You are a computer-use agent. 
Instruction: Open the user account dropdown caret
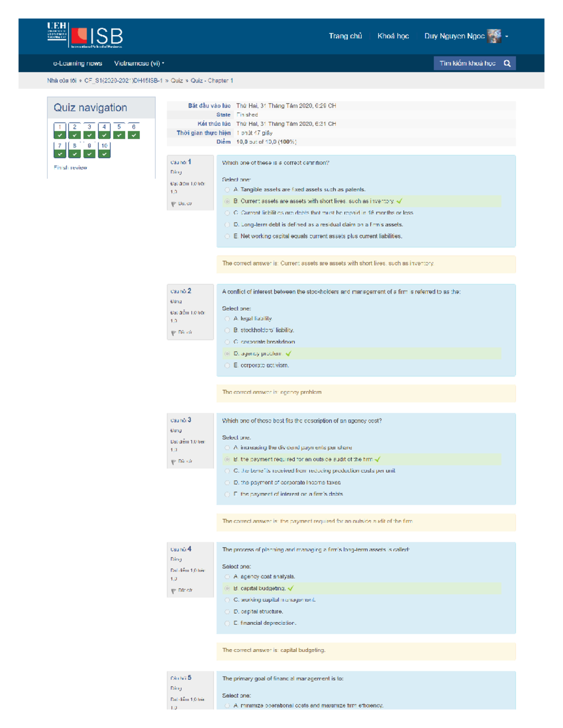(x=507, y=35)
